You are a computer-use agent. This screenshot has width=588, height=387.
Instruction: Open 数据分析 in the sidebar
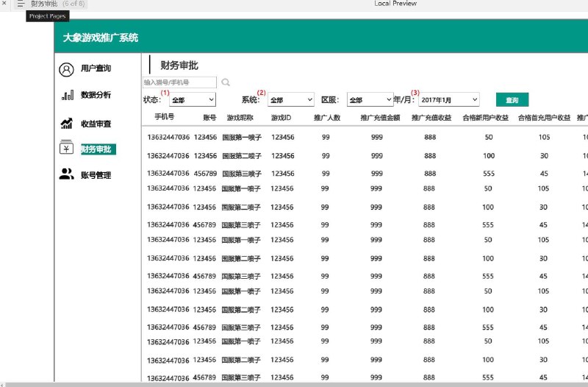96,95
